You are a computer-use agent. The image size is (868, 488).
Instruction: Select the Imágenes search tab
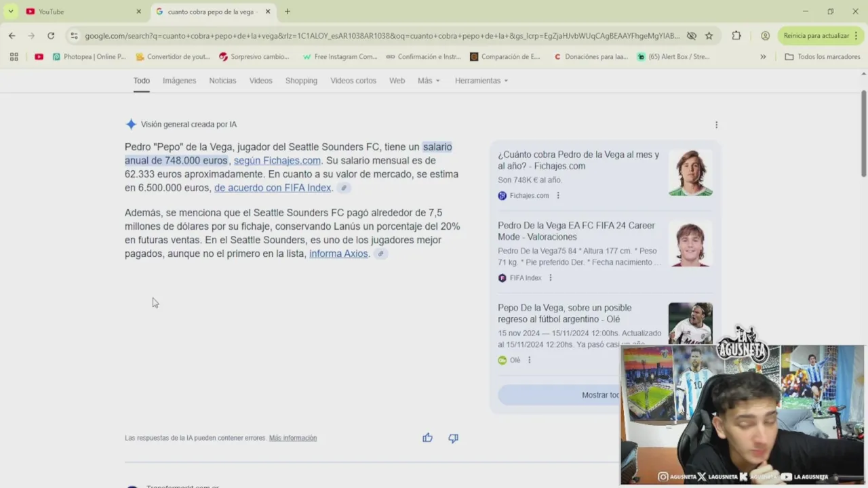click(179, 81)
